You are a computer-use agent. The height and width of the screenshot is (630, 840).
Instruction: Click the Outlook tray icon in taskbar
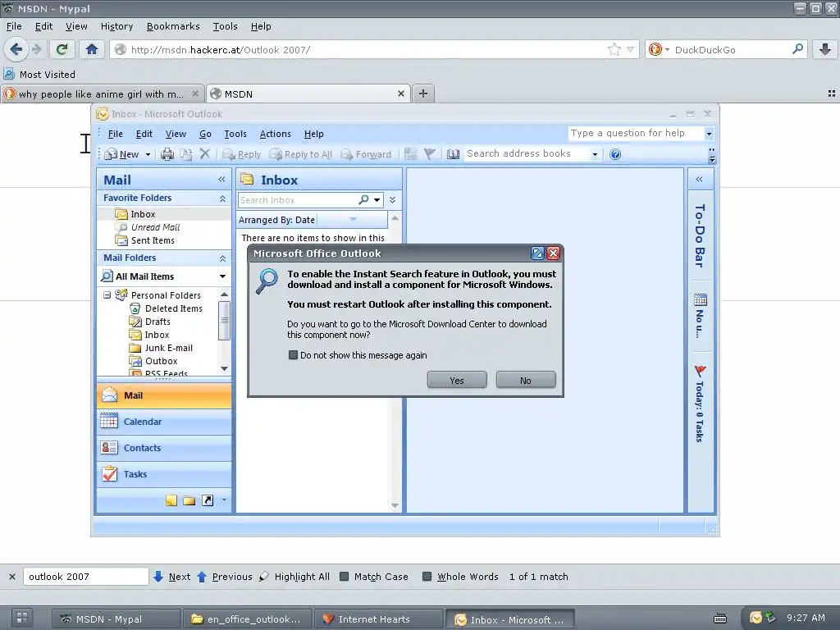(x=756, y=618)
